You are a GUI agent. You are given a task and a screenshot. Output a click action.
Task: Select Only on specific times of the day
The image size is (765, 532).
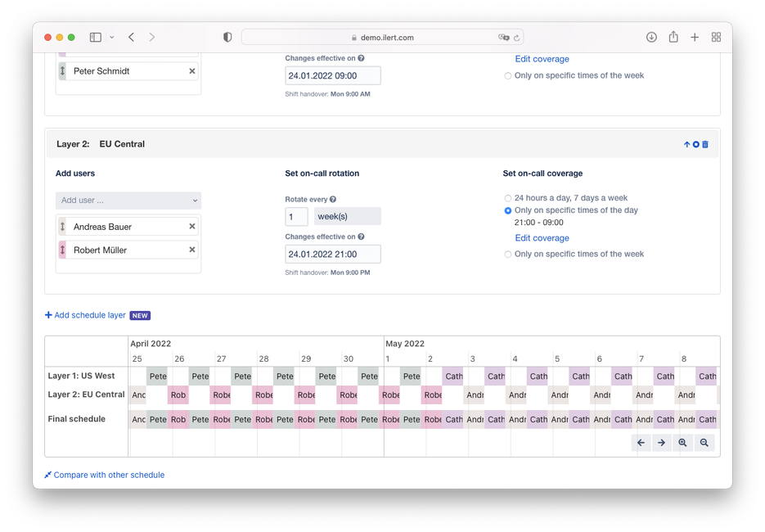click(507, 210)
